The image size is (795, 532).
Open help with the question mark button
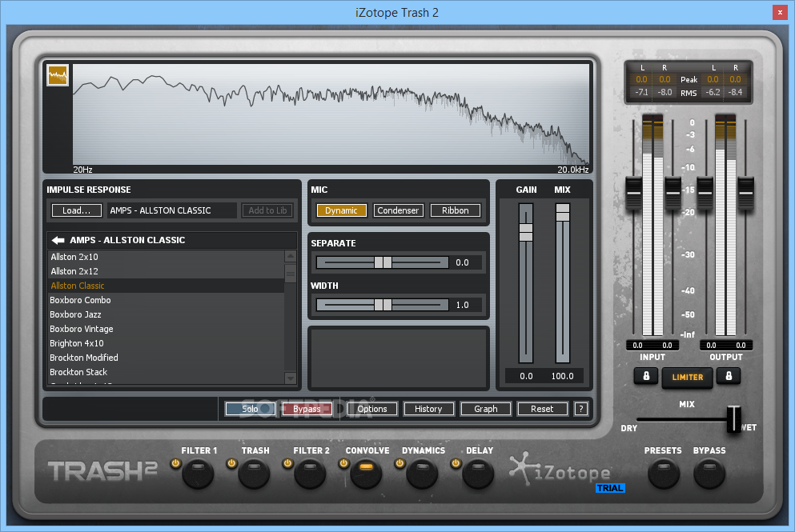pos(581,408)
